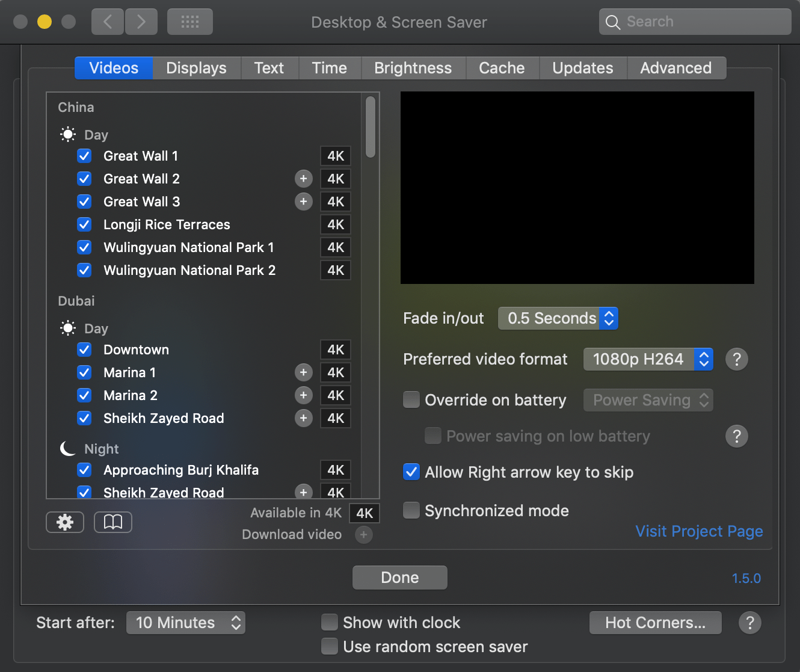The image size is (800, 672).
Task: Open the Start after 10 Minutes dropdown
Action: click(186, 623)
